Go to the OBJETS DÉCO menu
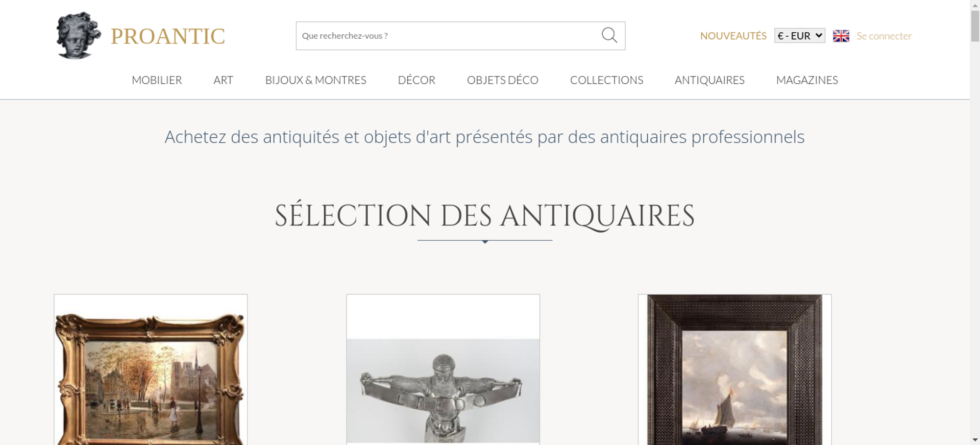This screenshot has width=980, height=445. (503, 80)
